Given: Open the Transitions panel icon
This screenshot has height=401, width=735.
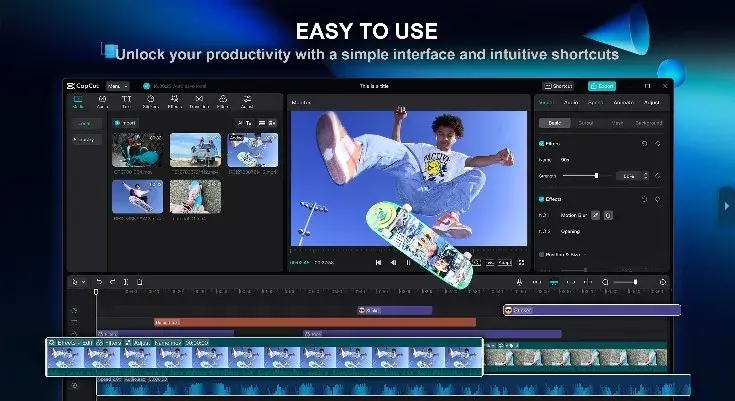Looking at the screenshot, I should (199, 101).
